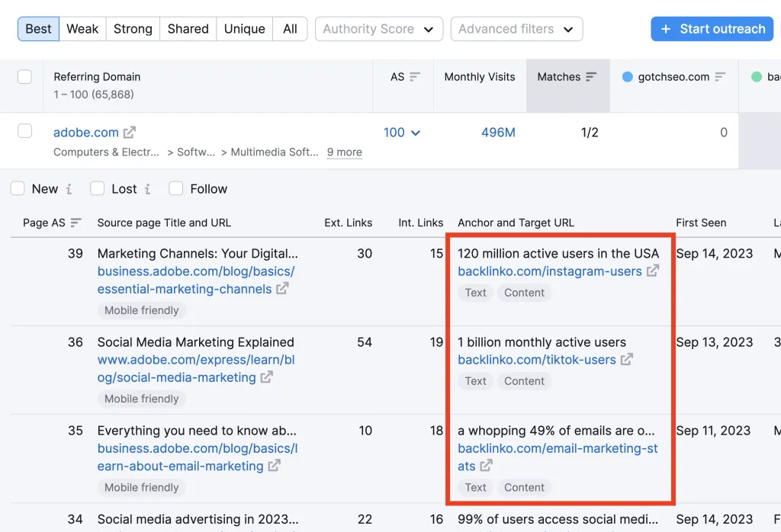Screen dimensions: 781x532
Task: Open the 496M monthly visits link
Action: (498, 133)
